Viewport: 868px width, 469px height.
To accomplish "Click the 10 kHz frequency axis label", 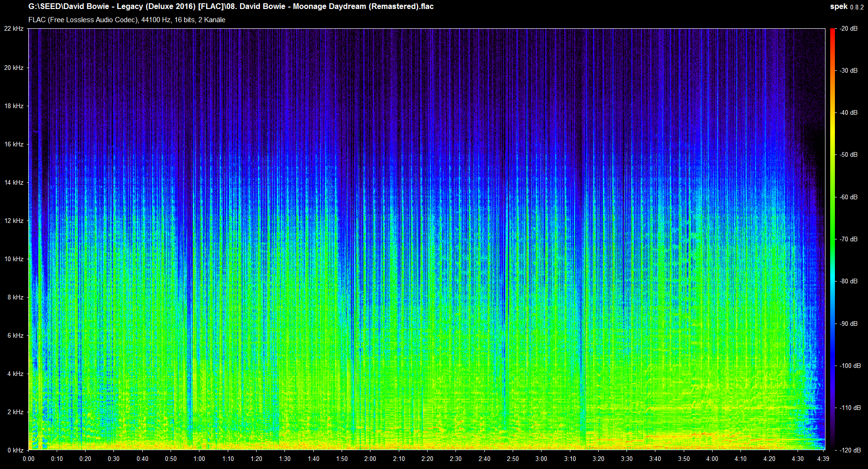I will tap(14, 259).
